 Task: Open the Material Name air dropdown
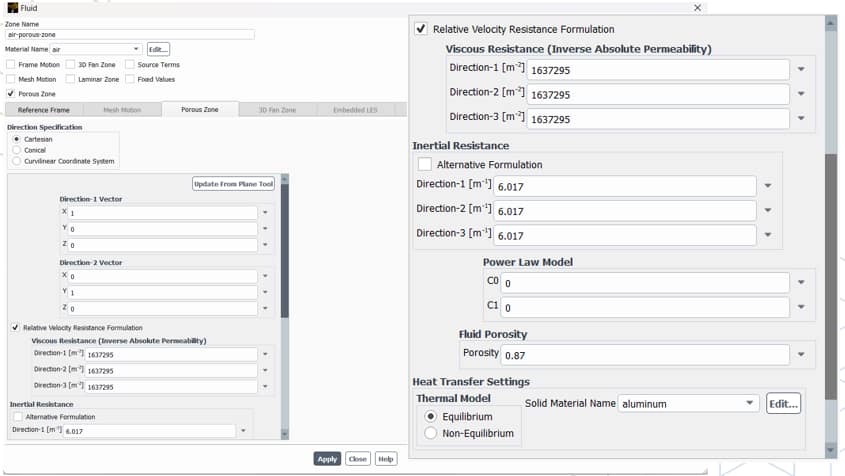pyautogui.click(x=136, y=49)
